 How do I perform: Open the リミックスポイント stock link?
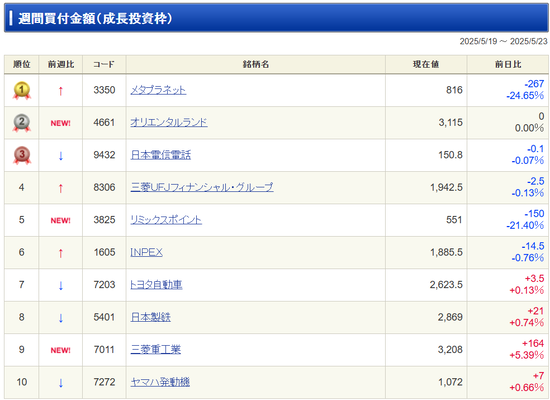click(x=166, y=220)
